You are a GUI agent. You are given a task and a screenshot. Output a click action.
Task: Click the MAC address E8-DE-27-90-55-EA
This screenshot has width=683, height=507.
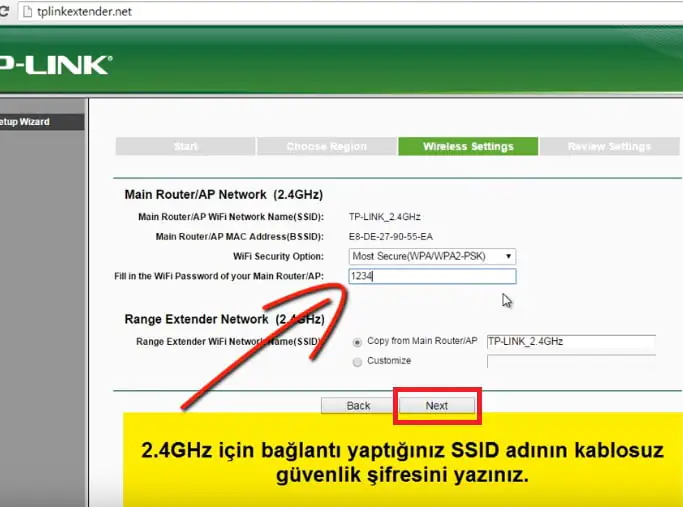(x=391, y=237)
